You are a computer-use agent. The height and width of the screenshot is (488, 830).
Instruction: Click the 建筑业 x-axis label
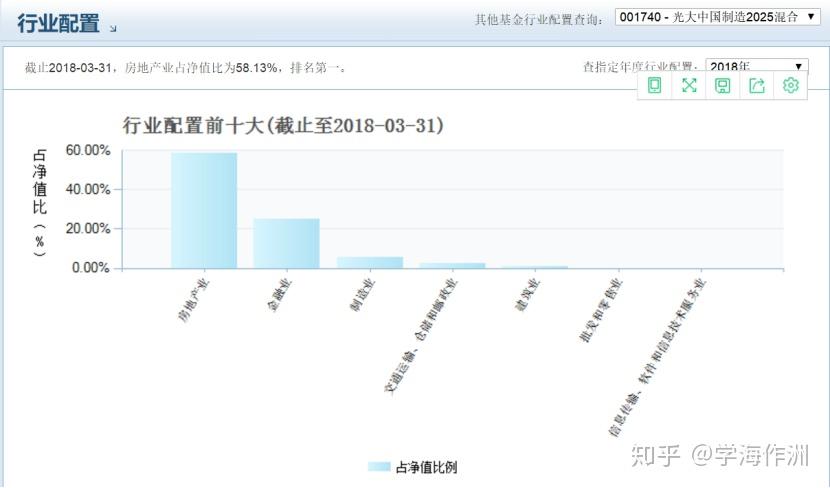coord(528,295)
